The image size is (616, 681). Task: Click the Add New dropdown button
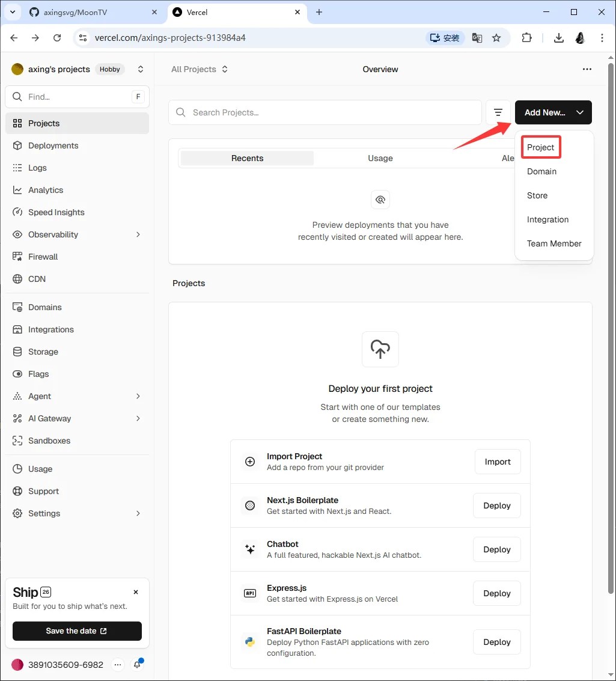(x=553, y=112)
